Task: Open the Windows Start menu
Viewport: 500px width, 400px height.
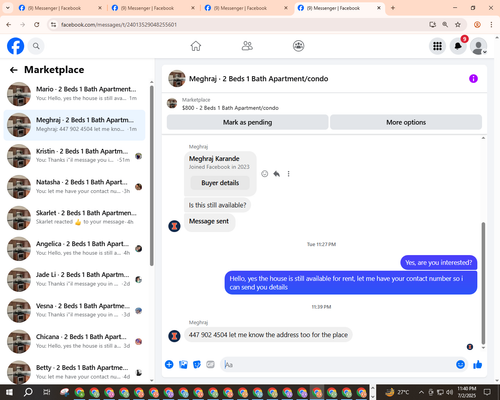Action: click(9, 392)
